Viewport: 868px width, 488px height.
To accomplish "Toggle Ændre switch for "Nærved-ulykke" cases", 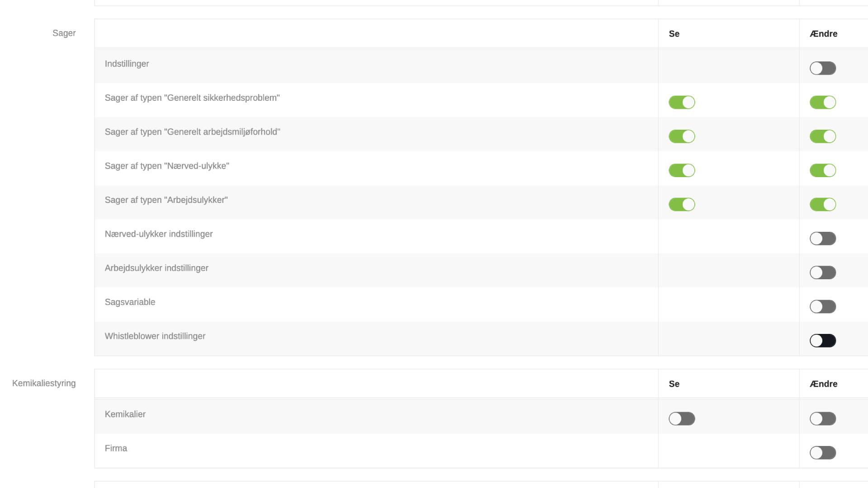I will [823, 170].
